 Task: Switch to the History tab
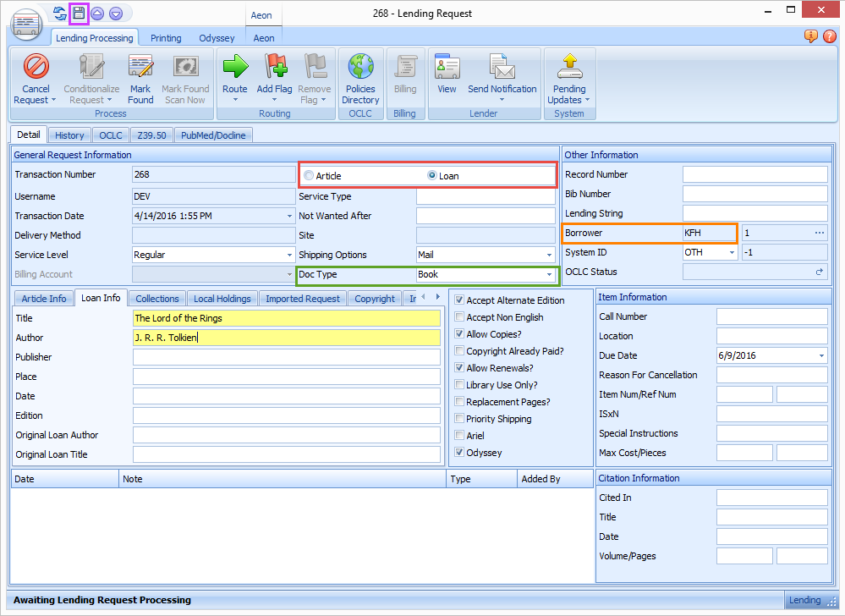click(69, 135)
